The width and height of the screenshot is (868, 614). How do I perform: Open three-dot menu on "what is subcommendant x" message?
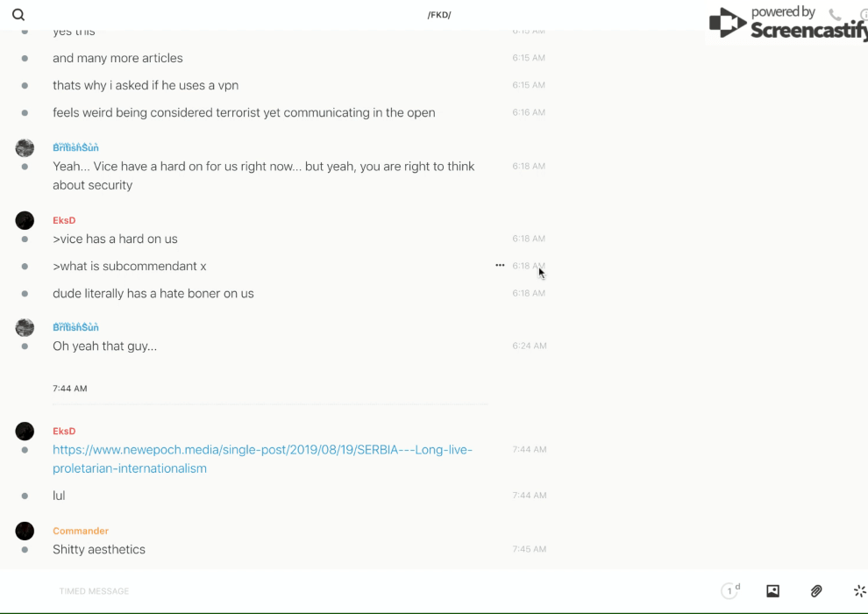pyautogui.click(x=500, y=265)
